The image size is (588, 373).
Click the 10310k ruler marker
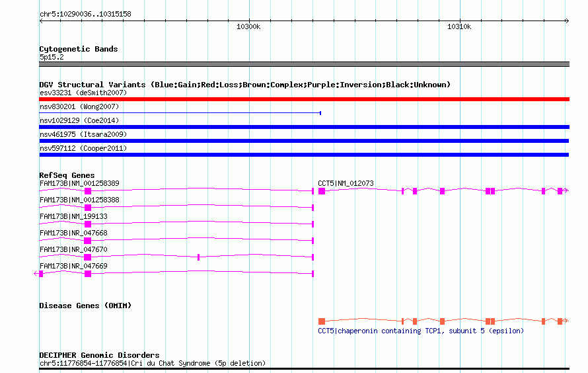point(459,26)
